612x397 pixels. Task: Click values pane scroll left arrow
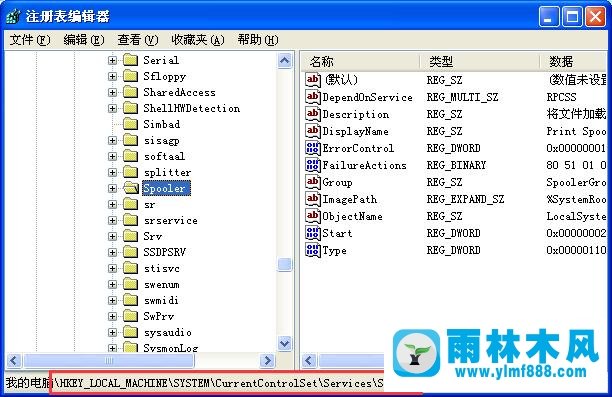pyautogui.click(x=309, y=360)
